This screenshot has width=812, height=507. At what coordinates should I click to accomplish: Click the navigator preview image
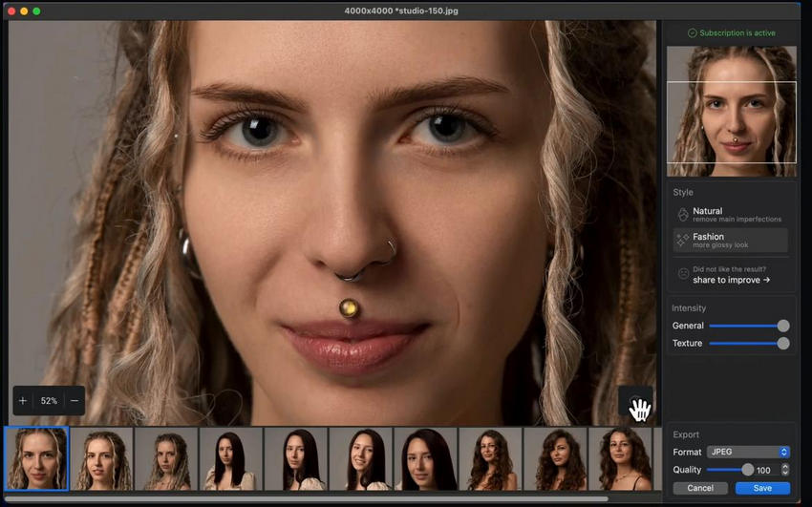coord(731,111)
